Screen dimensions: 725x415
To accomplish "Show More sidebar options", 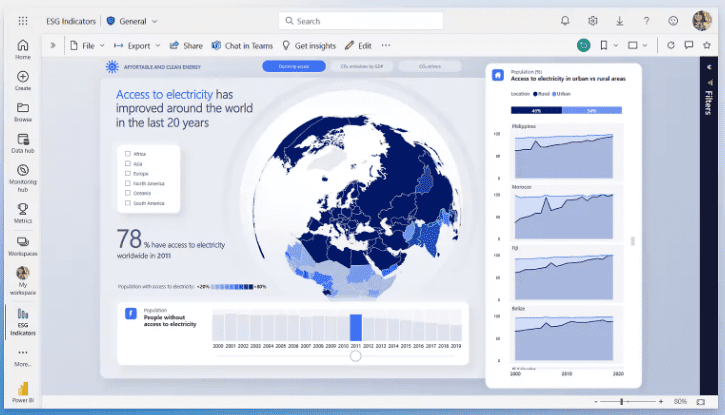I will [23, 358].
